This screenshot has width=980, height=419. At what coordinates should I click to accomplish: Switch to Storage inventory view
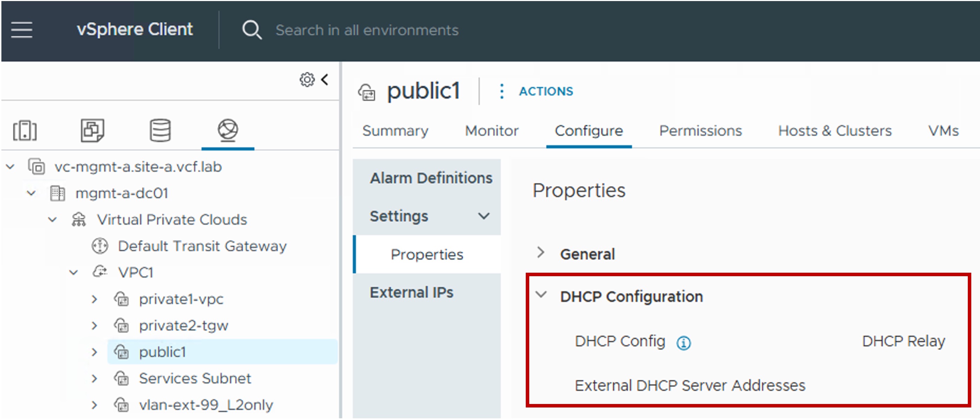160,130
